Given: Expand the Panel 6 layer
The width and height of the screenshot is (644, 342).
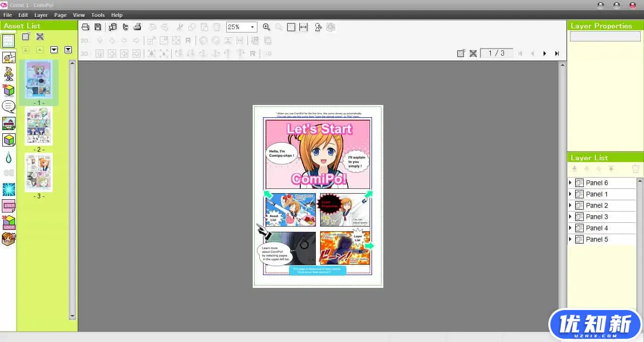Looking at the screenshot, I should pos(570,183).
